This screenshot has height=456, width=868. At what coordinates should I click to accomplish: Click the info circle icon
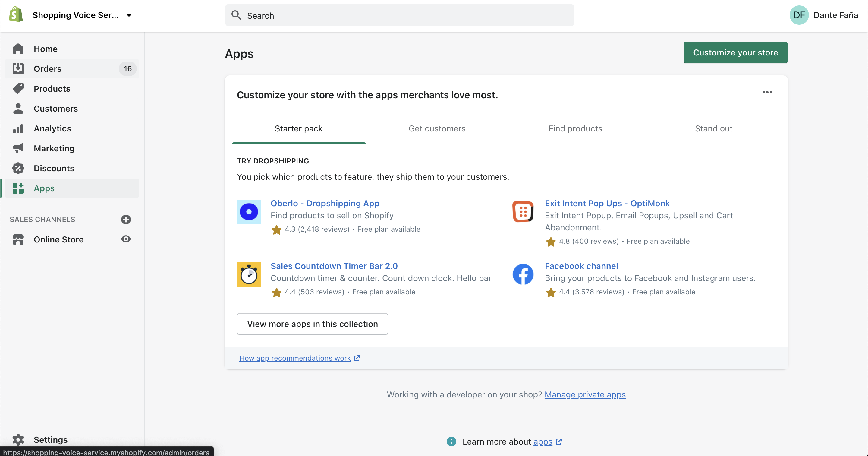coord(451,442)
